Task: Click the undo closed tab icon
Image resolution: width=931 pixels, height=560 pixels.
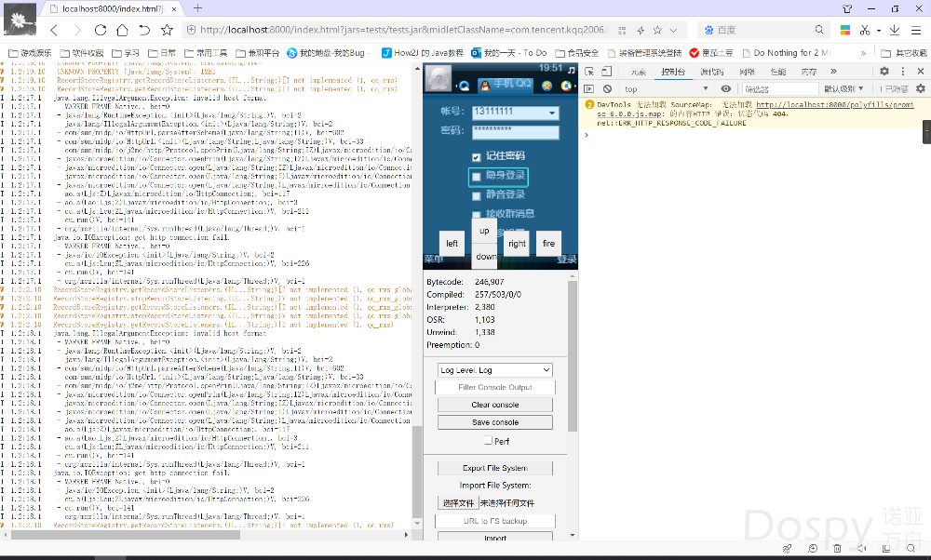Action: pos(144,31)
